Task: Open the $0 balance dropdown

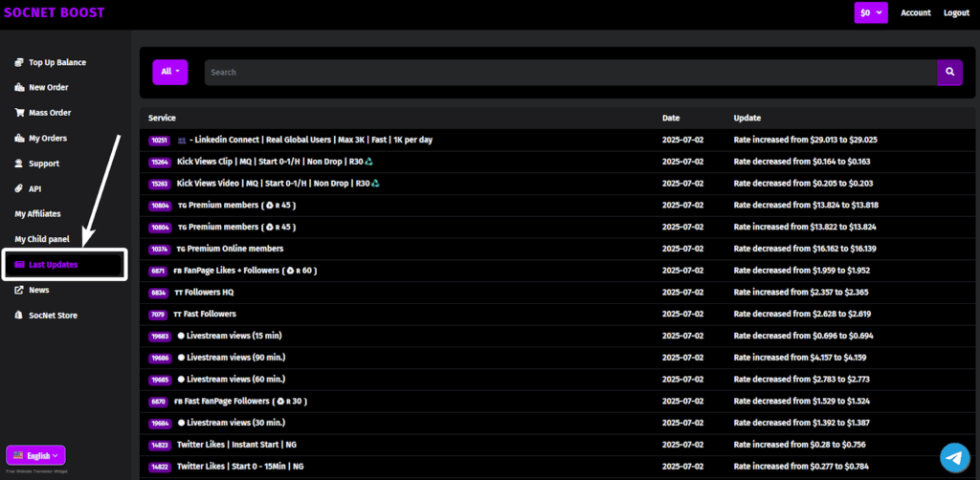Action: tap(871, 12)
